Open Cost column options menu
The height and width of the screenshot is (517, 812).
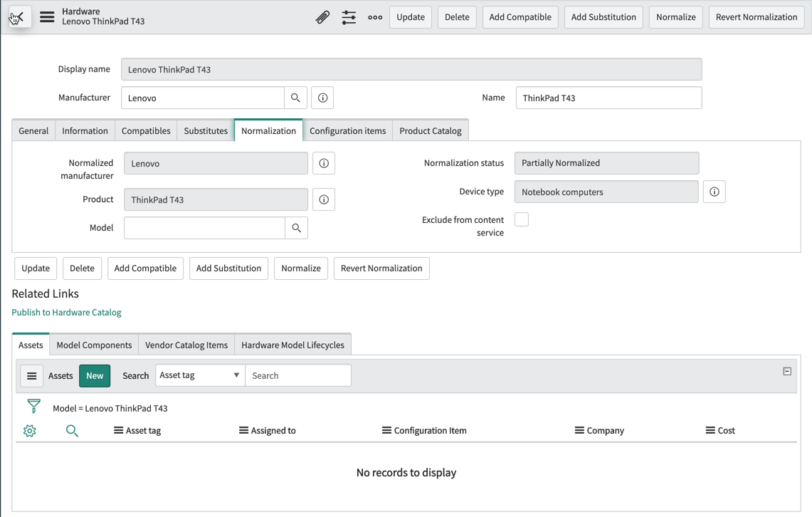(710, 431)
